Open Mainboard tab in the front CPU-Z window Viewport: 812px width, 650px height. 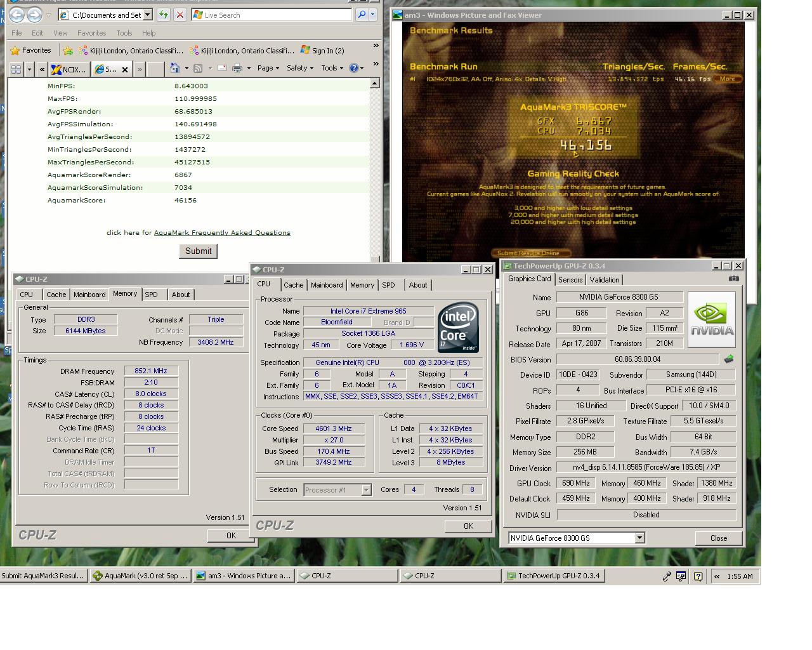point(326,285)
